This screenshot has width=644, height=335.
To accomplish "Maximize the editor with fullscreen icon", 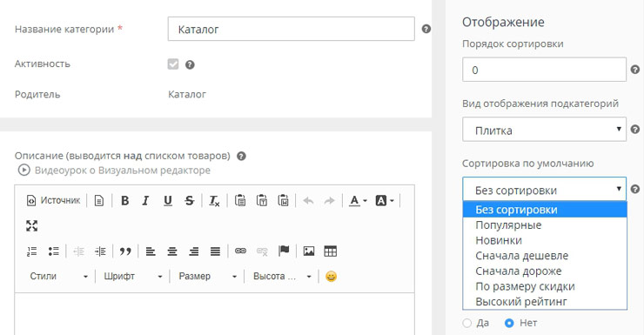I will tap(31, 225).
